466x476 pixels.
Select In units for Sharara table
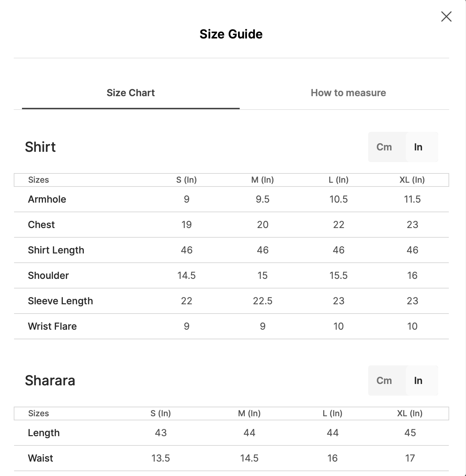[418, 381]
